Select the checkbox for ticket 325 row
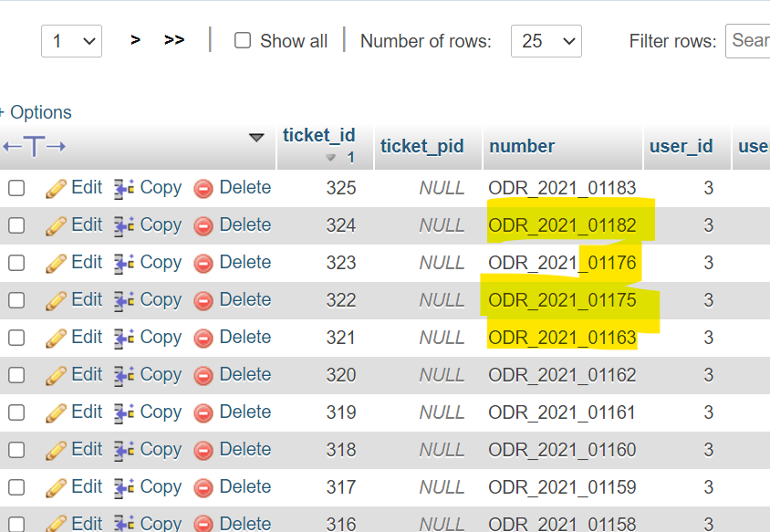This screenshot has height=532, width=770. pos(16,188)
